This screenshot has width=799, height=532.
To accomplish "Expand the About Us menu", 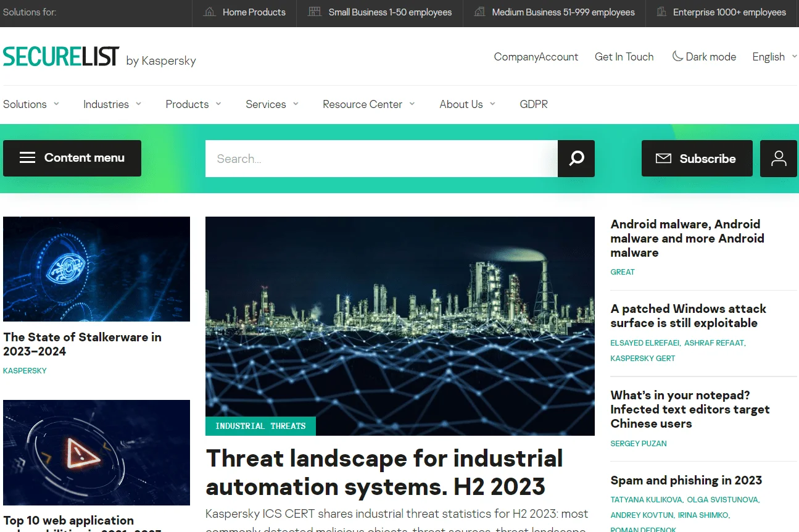I will click(468, 104).
